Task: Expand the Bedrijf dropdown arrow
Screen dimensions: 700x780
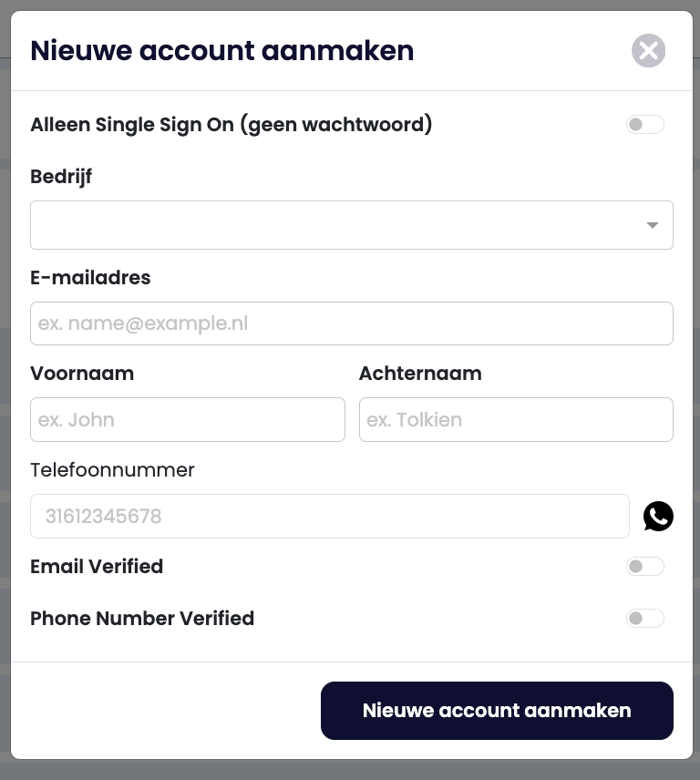Action: [x=652, y=225]
